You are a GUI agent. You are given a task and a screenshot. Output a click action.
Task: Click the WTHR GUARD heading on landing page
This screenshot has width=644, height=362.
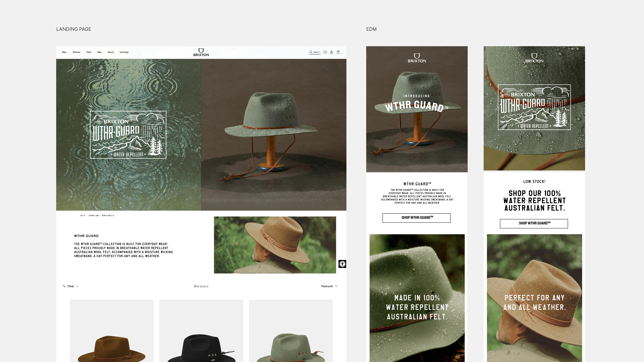(x=86, y=236)
